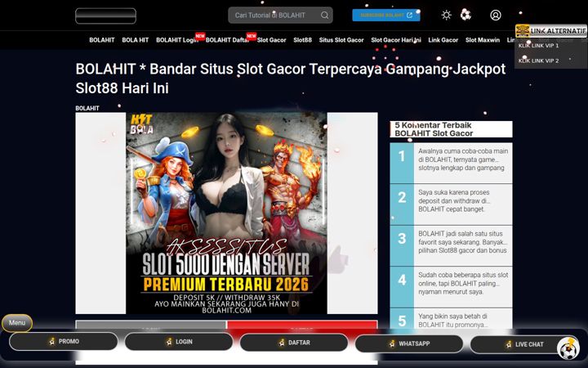Open the user account profile icon
The image size is (588, 368).
pos(496,15)
